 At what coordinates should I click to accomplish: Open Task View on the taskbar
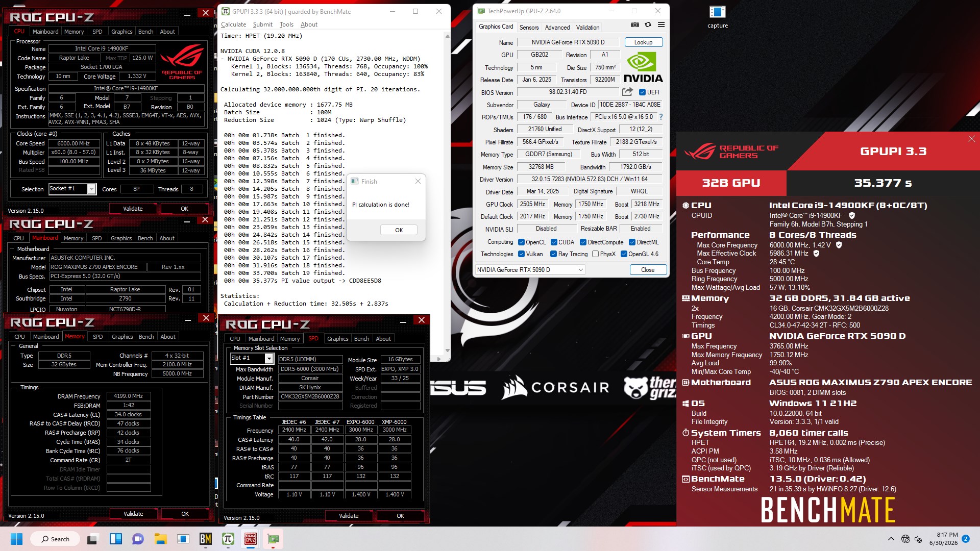[x=92, y=539]
